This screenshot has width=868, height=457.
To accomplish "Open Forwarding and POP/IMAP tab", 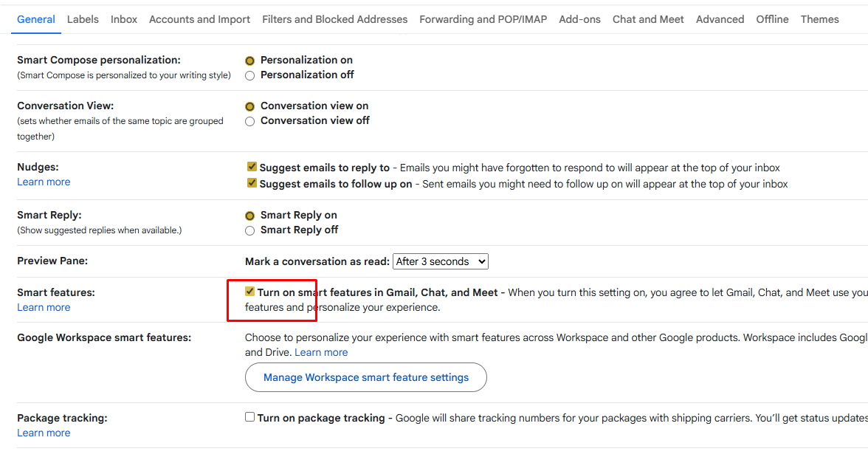I will tap(483, 19).
